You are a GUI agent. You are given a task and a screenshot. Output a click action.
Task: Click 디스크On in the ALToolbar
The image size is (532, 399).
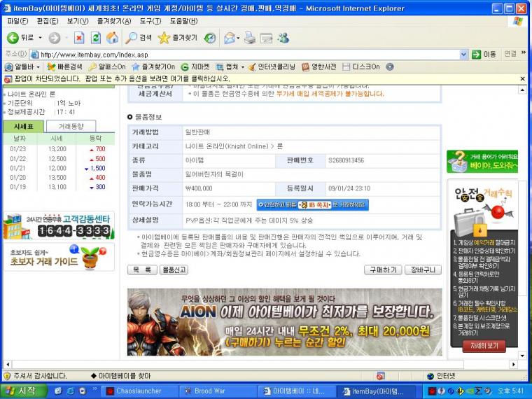coord(361,66)
